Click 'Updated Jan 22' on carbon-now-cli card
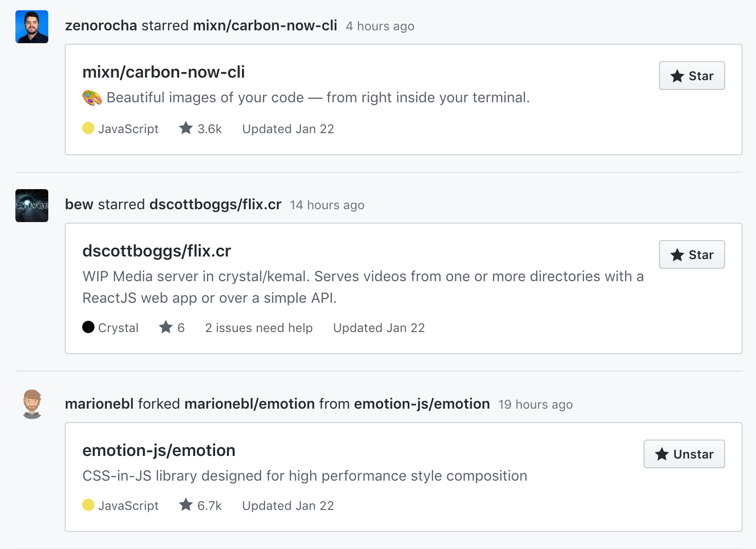 click(288, 129)
